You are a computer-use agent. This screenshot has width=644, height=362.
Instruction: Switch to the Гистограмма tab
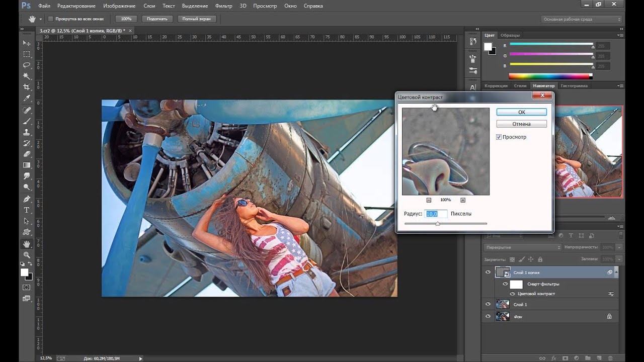click(574, 86)
